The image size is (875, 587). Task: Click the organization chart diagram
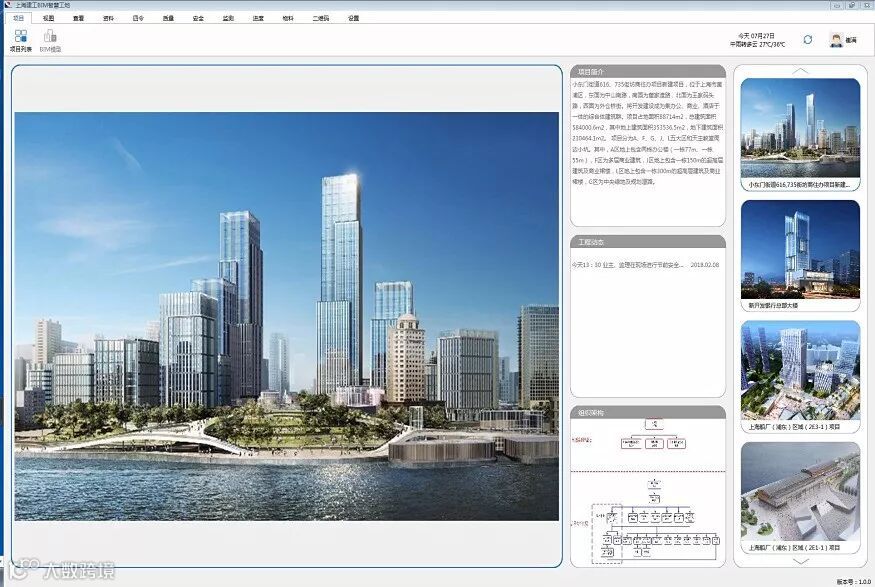pyautogui.click(x=648, y=492)
